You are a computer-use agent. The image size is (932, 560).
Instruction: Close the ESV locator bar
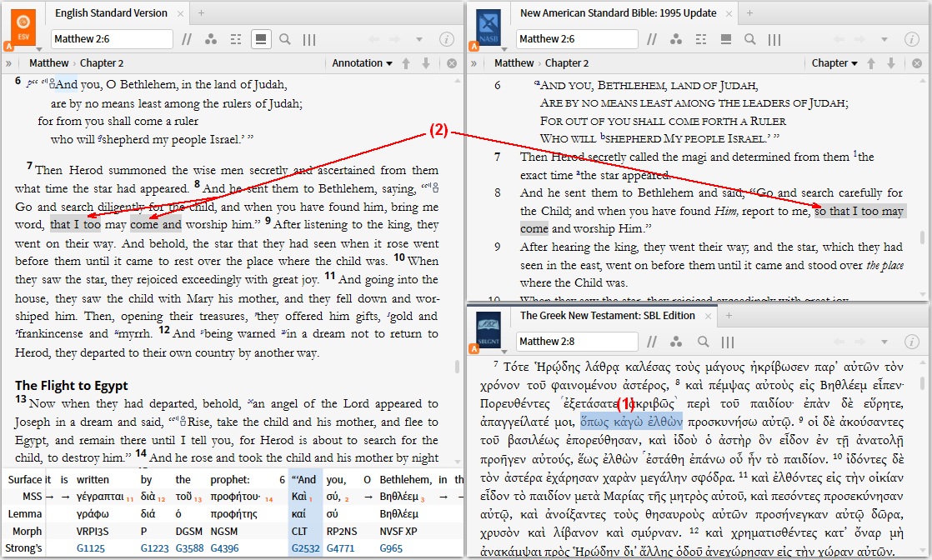(x=452, y=63)
